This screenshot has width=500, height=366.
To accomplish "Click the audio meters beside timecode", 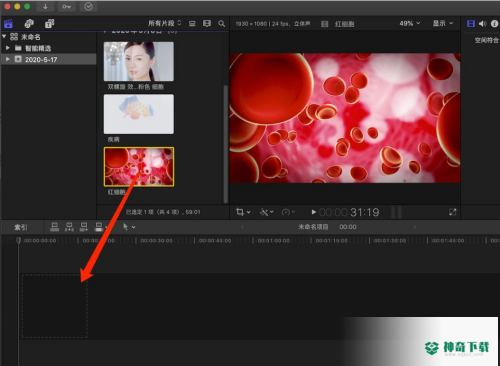I will 396,212.
